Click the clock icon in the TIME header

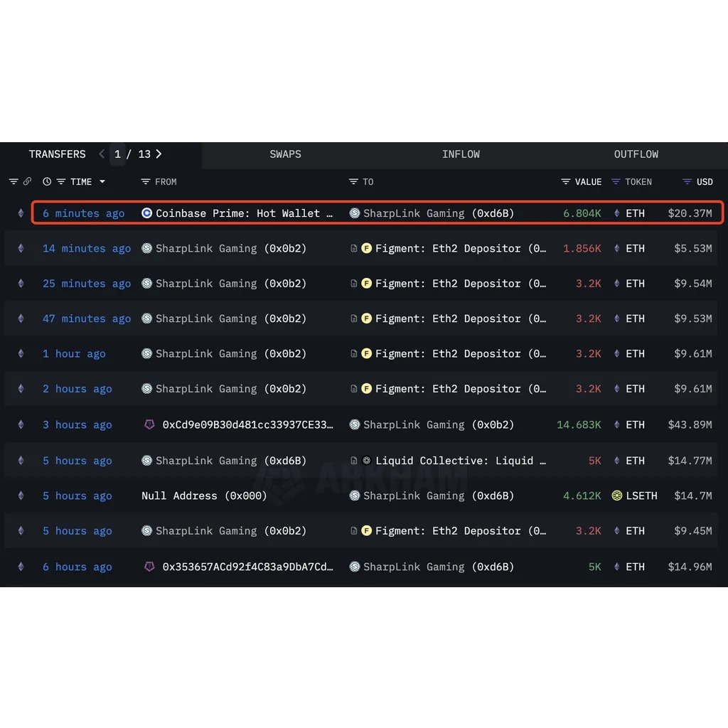(x=47, y=181)
